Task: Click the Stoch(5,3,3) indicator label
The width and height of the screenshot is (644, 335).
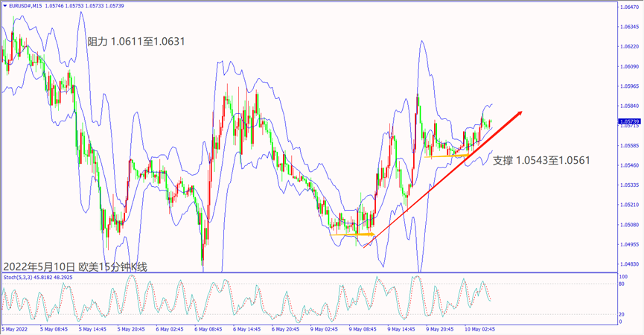Action: coord(16,277)
